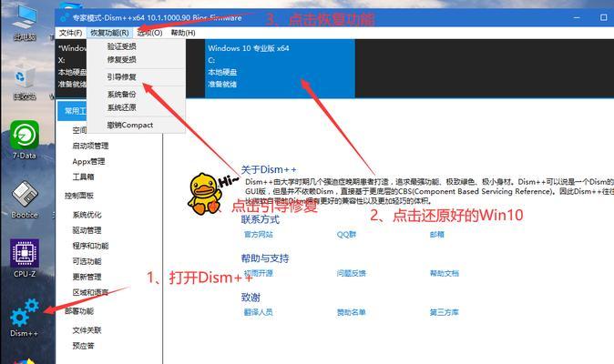Open the 7-Data recovery desktop icon
Screen dimensions: 614x364
click(x=25, y=139)
